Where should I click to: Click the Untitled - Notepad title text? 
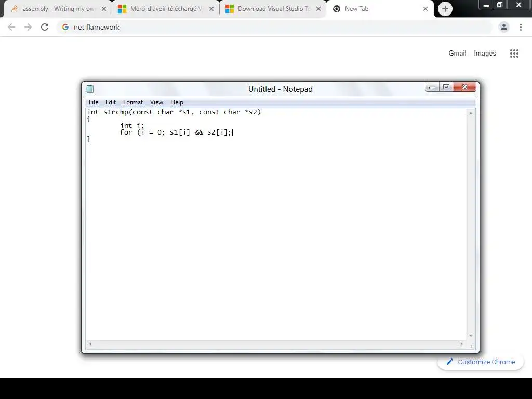pos(280,89)
